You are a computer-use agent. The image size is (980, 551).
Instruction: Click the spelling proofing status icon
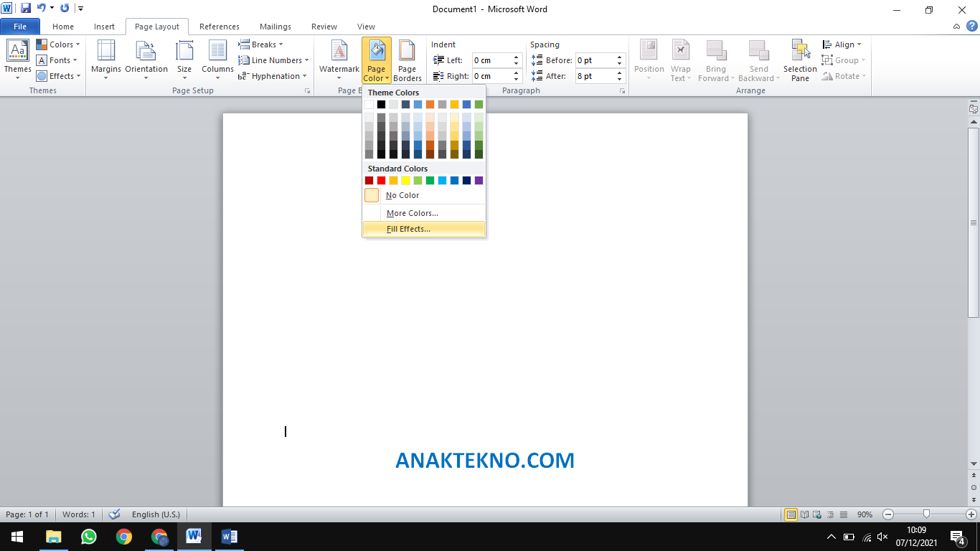click(114, 514)
